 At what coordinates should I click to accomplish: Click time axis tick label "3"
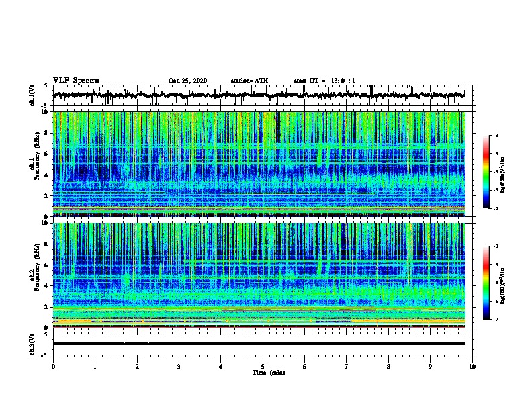click(x=179, y=367)
